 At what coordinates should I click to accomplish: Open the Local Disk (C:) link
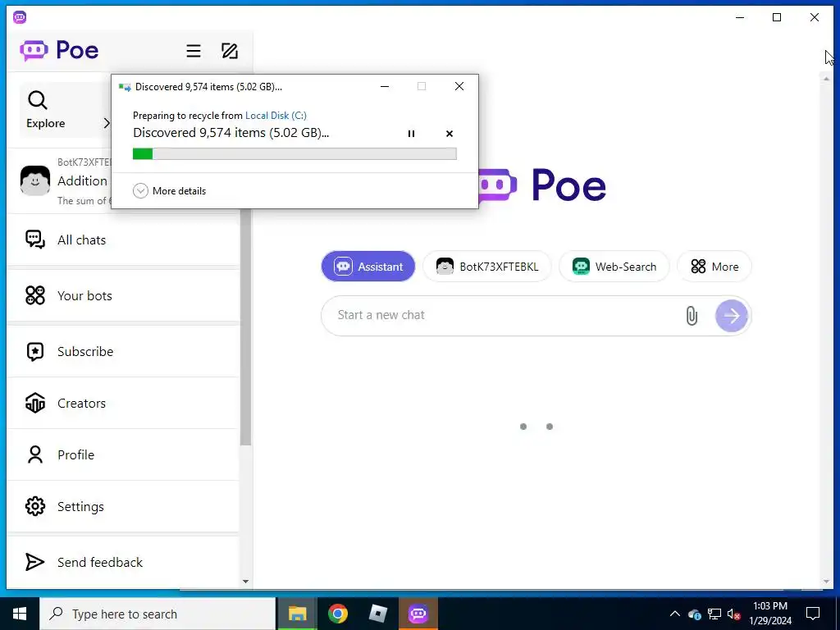click(276, 115)
